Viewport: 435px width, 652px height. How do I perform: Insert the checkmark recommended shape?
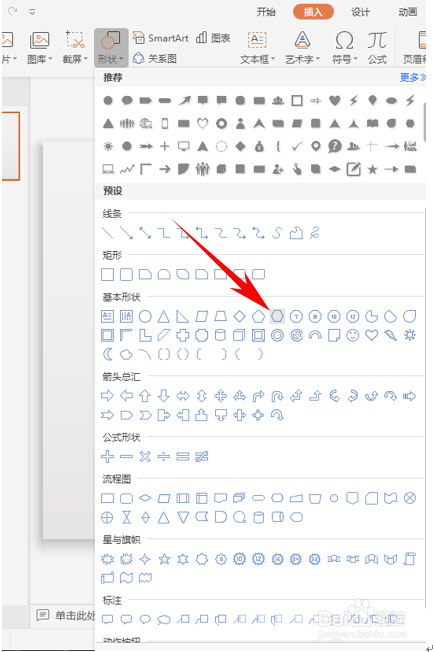[x=297, y=146]
